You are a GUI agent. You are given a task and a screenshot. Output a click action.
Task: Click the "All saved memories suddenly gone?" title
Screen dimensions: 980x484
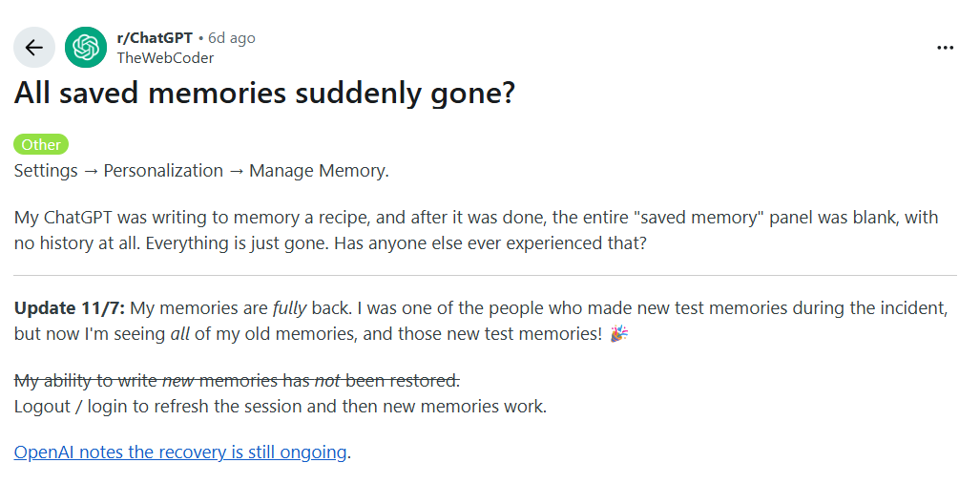click(x=264, y=95)
